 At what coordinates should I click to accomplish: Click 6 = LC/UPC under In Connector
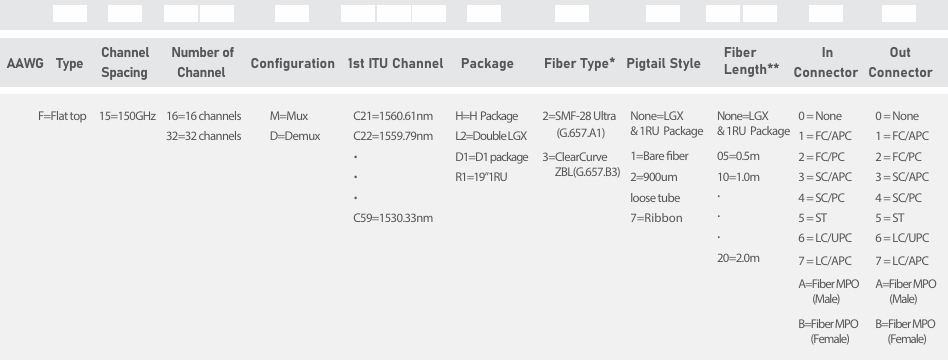click(825, 238)
